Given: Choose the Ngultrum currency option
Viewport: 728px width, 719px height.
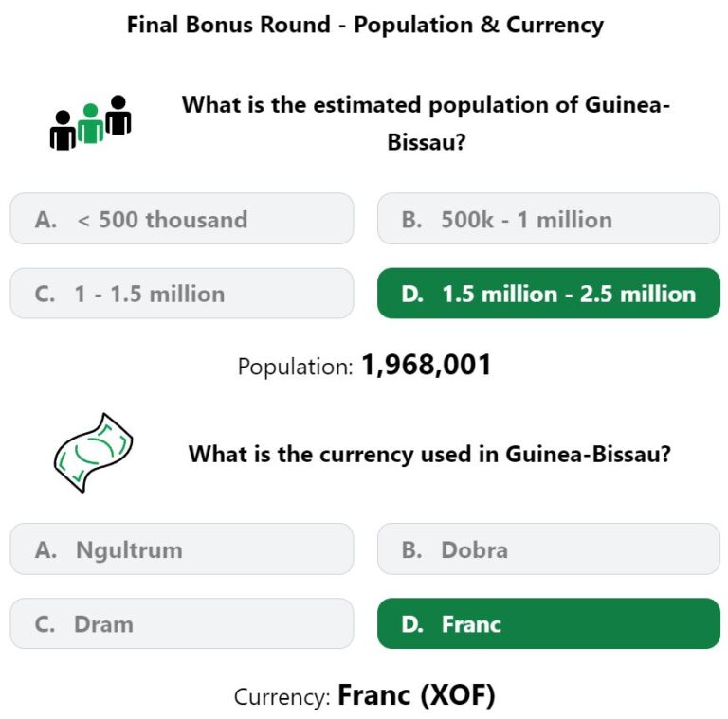Looking at the screenshot, I should coord(182,548).
